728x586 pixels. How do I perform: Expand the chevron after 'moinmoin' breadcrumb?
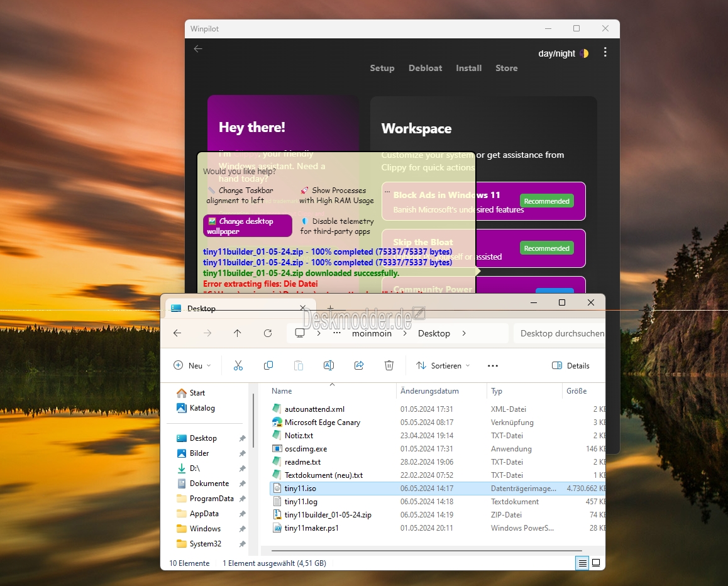405,333
